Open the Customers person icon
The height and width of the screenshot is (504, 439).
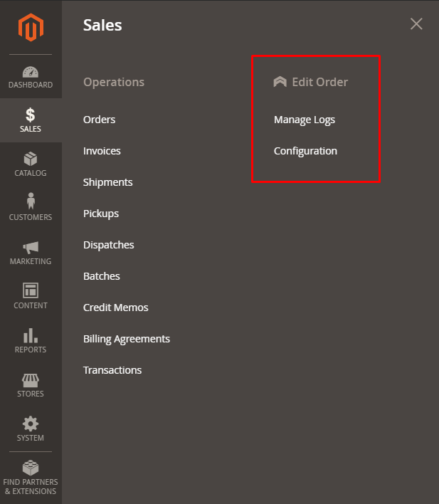tap(31, 202)
